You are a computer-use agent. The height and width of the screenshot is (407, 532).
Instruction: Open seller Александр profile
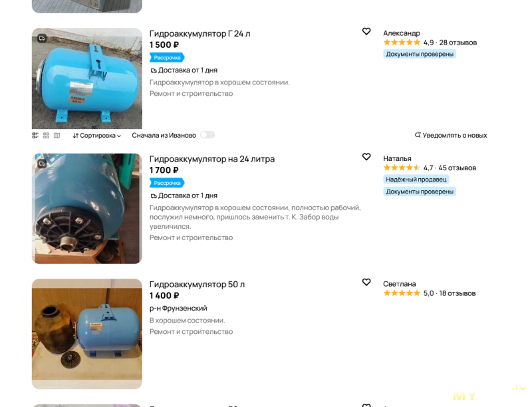pyautogui.click(x=402, y=33)
